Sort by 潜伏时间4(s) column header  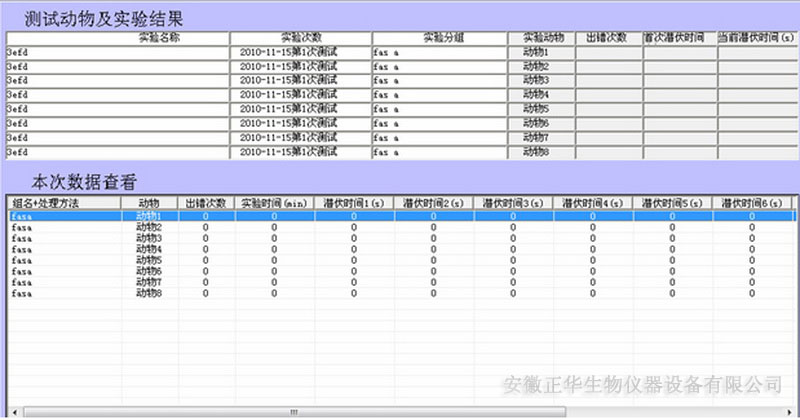(593, 203)
